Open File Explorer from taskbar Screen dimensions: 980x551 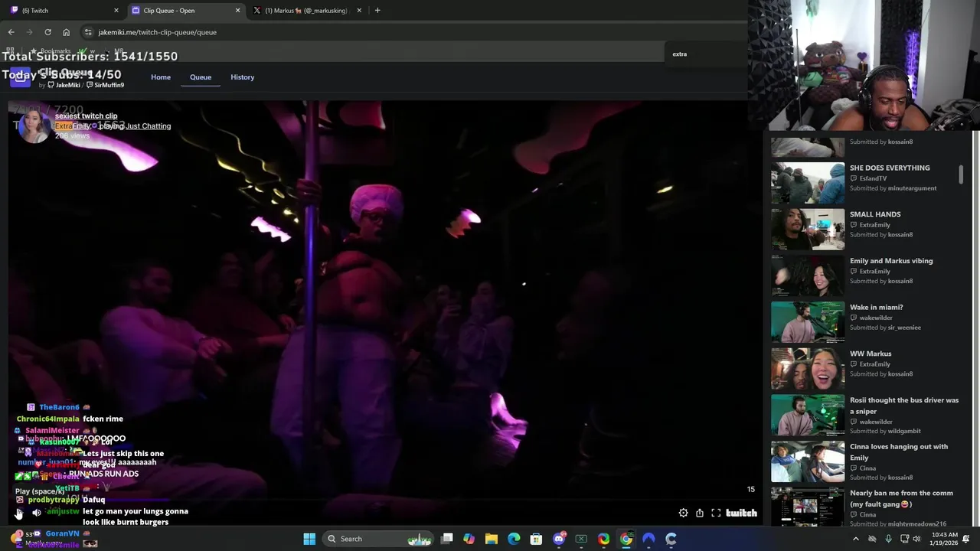[492, 539]
